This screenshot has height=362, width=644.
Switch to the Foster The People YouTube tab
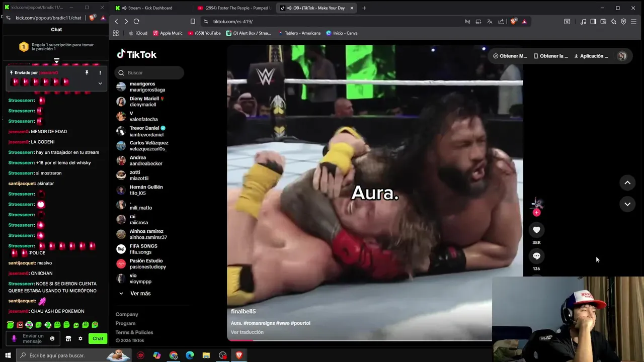click(x=234, y=8)
